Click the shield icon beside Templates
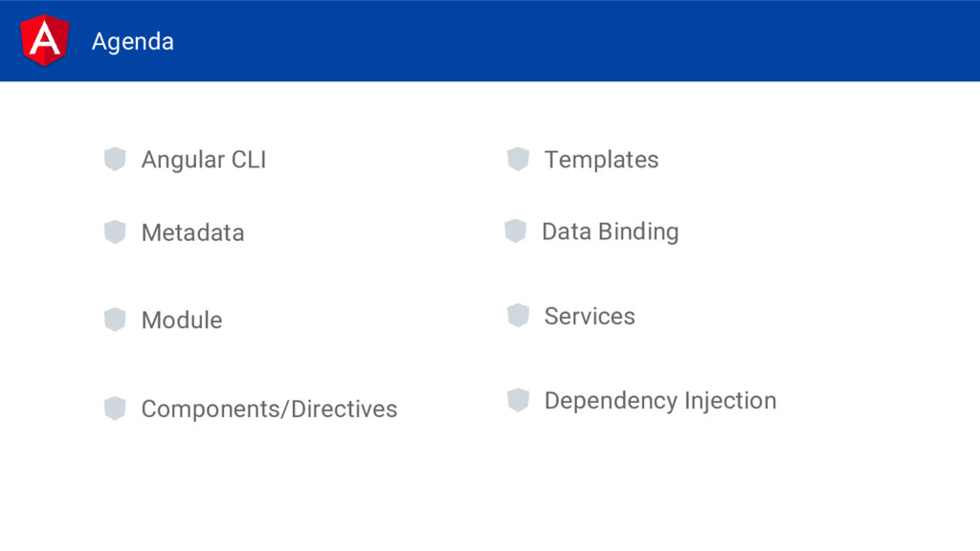The height and width of the screenshot is (551, 980). point(518,160)
